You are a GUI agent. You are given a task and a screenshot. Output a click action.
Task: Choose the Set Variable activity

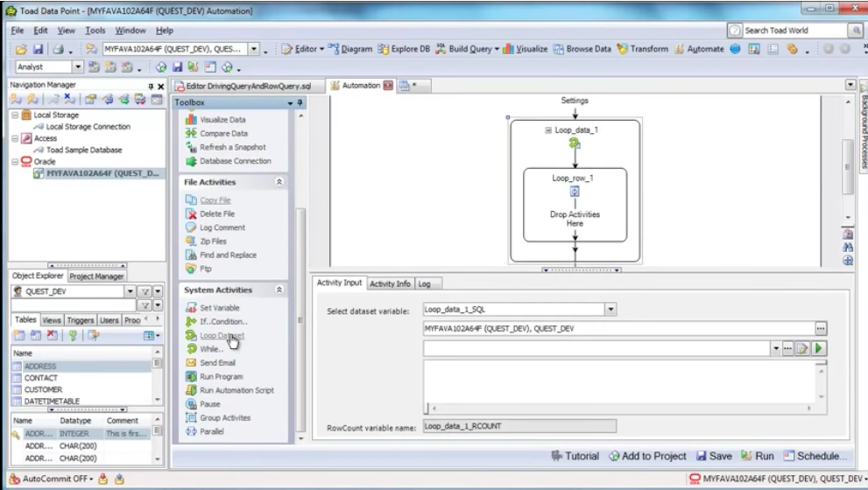[219, 308]
